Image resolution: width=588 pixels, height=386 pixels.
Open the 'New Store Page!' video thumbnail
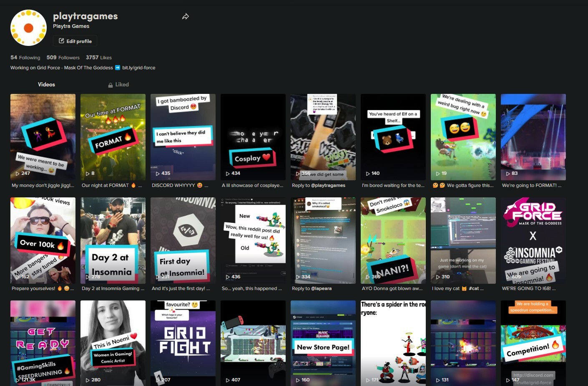click(x=323, y=343)
